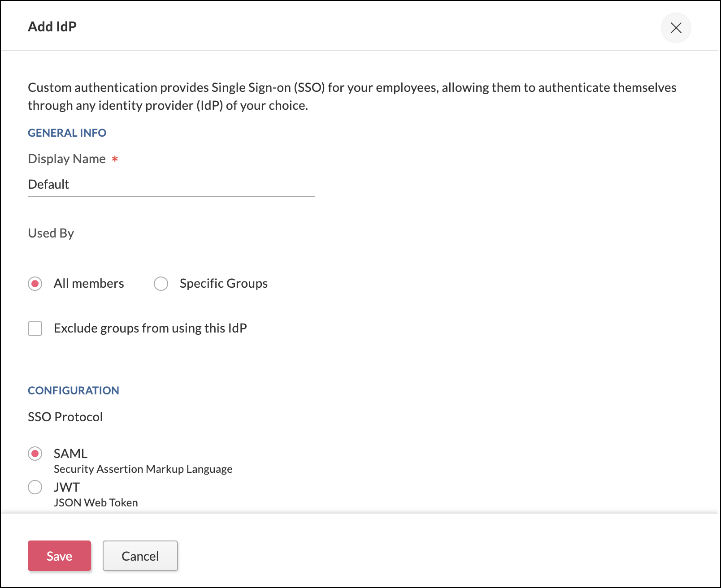
Task: Select the SAML protocol radio button
Action: (35, 454)
